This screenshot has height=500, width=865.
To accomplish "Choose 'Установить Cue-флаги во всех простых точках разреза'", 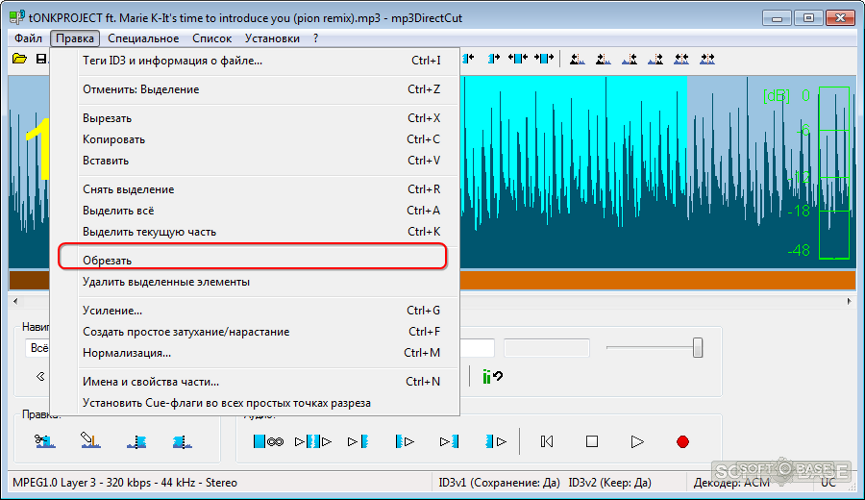I will (254, 403).
